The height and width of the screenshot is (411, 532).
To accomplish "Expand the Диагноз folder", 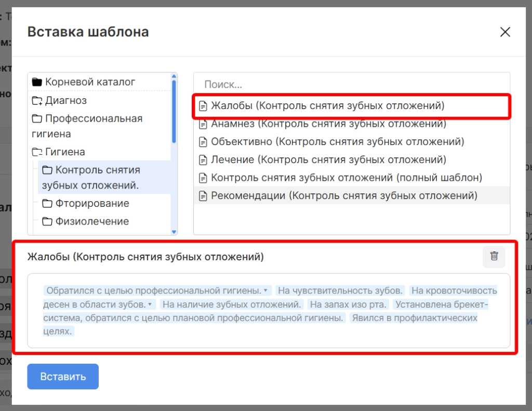I will 37,101.
